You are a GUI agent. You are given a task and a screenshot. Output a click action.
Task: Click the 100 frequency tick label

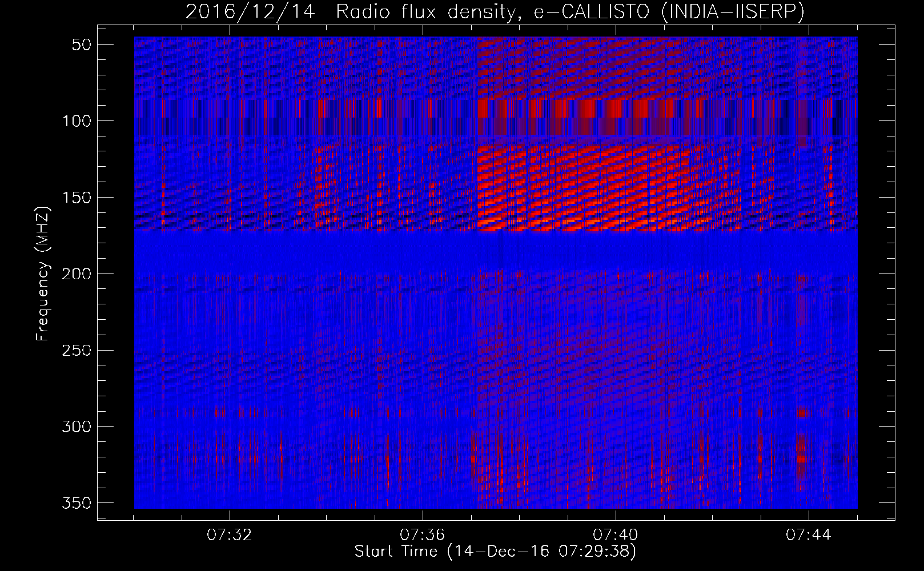coord(77,121)
